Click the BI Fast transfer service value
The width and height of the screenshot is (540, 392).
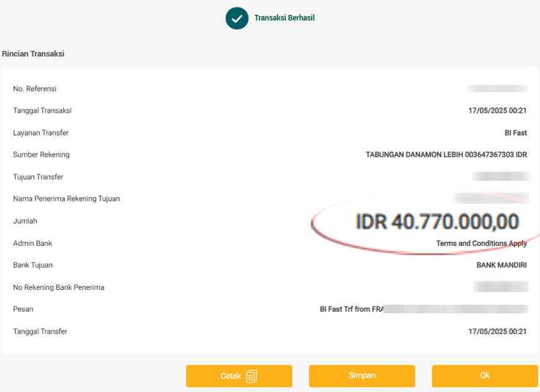click(515, 133)
